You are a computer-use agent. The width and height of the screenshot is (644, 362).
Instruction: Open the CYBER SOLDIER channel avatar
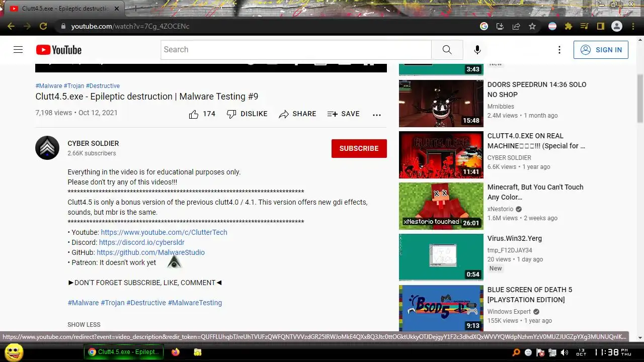click(x=47, y=148)
